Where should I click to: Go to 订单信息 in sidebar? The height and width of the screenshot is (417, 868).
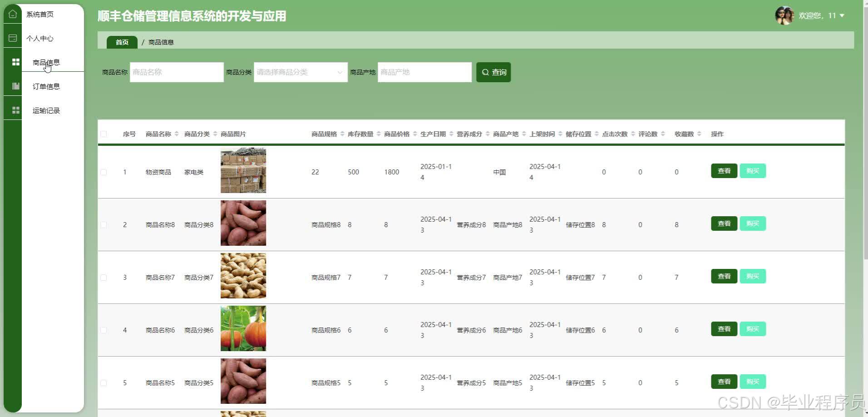(46, 86)
